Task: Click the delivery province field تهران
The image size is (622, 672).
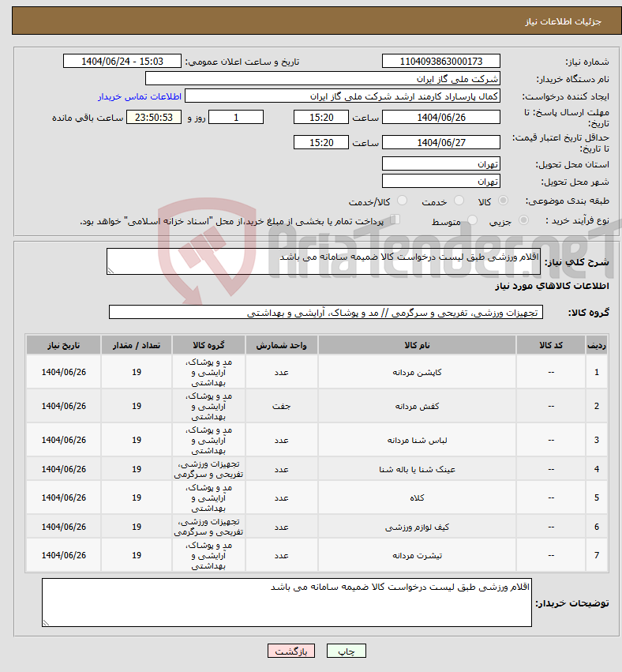Action: 440,163
